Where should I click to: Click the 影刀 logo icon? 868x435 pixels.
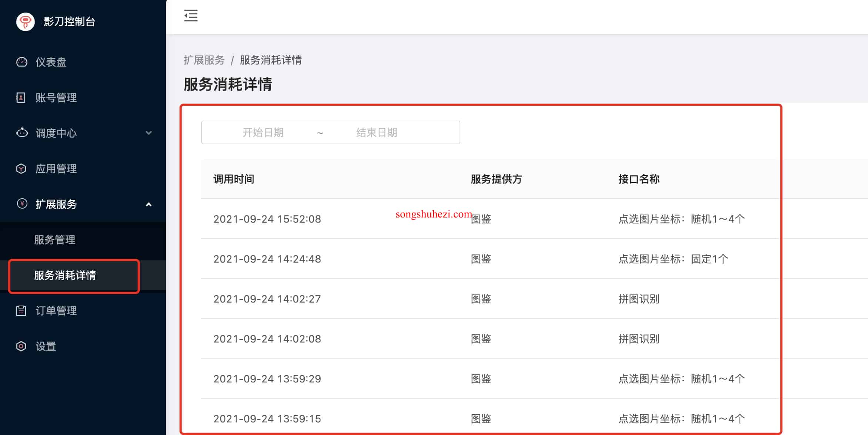pos(26,21)
